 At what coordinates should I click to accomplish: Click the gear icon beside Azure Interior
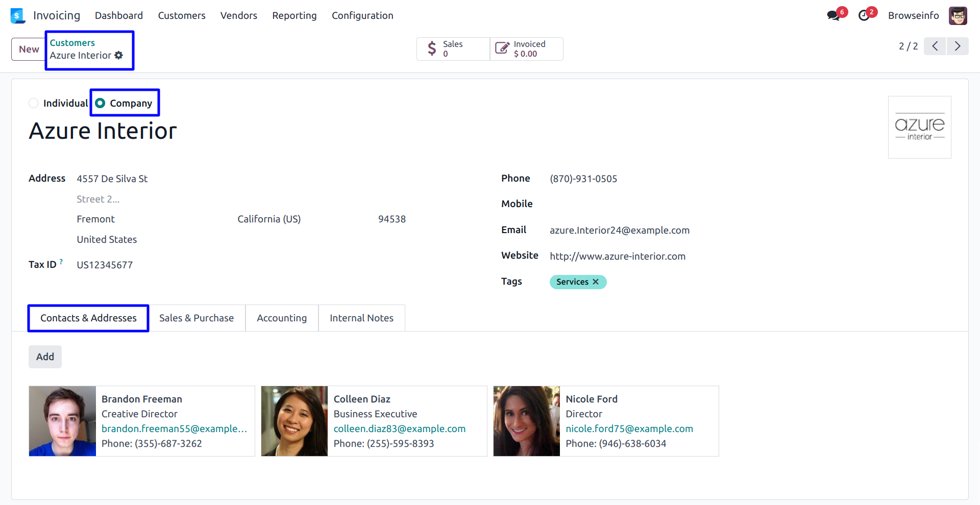click(x=119, y=55)
